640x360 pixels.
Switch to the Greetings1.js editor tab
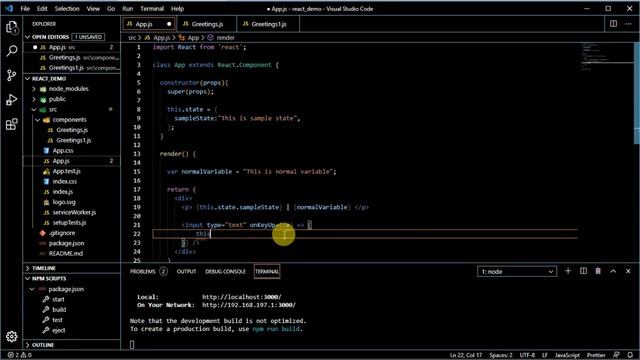click(268, 24)
